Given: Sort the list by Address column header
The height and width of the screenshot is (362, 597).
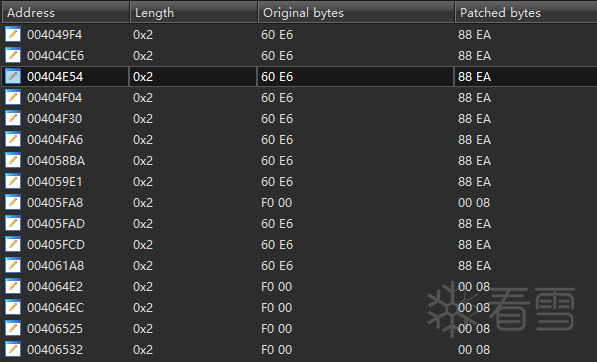Looking at the screenshot, I should (65, 13).
